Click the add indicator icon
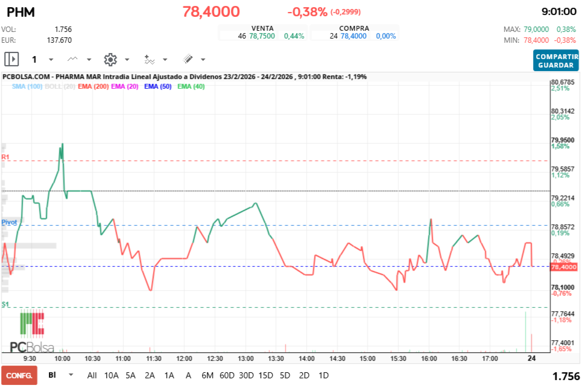The width and height of the screenshot is (588, 388). tap(151, 59)
